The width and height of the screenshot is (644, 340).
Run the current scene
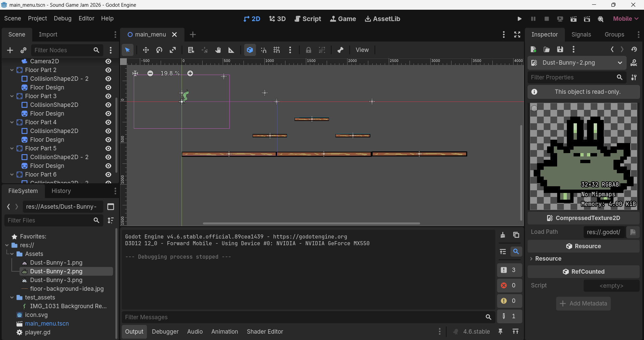click(574, 19)
